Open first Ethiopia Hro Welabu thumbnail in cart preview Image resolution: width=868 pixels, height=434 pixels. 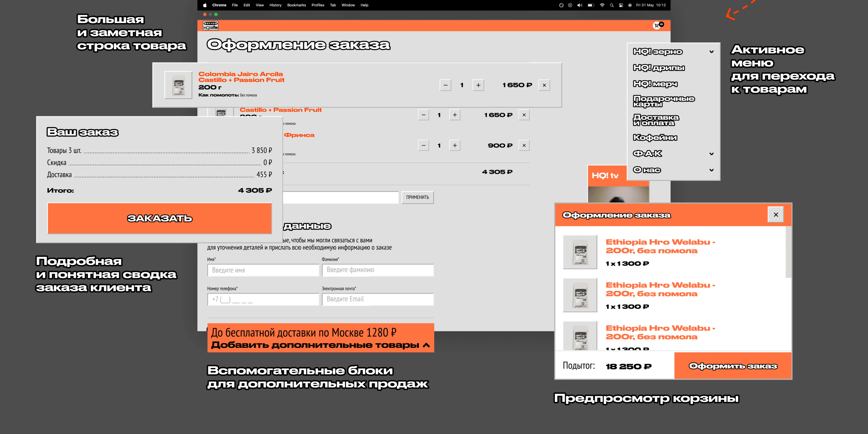[x=580, y=252]
